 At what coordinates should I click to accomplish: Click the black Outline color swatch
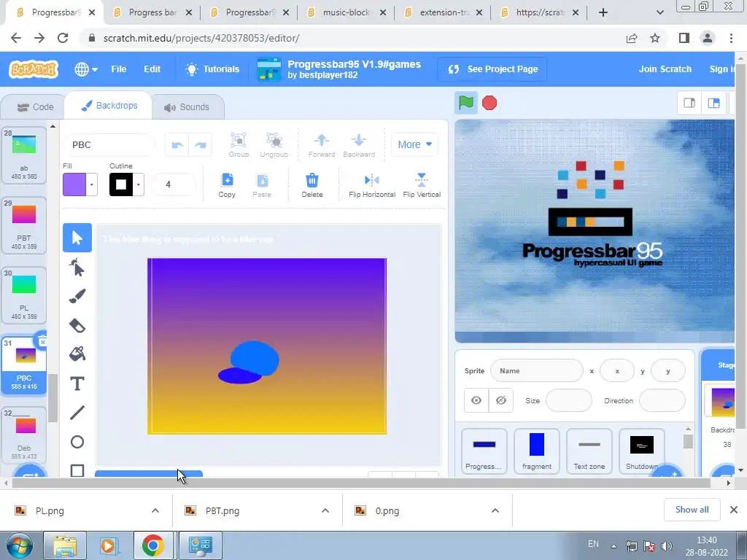tap(121, 184)
